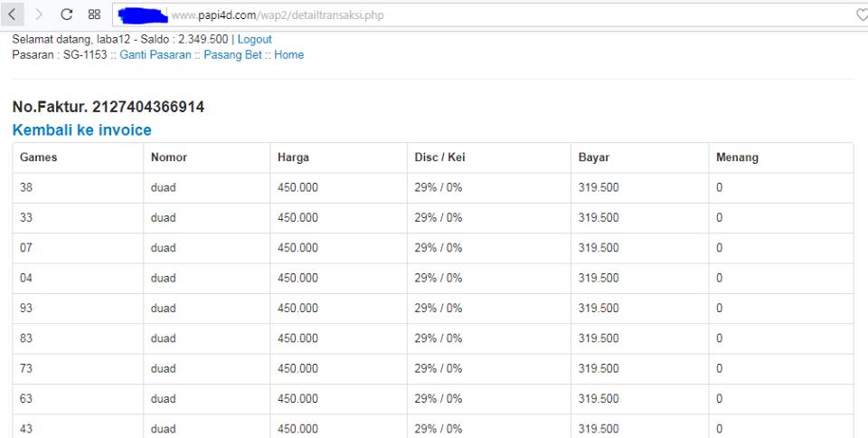Click the game 93 cell

coord(26,309)
